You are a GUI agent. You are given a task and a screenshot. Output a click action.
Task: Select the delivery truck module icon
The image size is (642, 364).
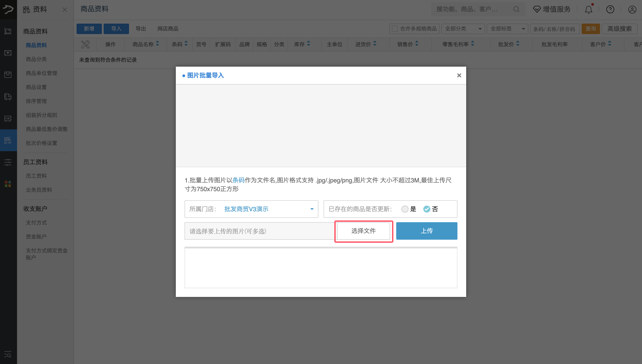[8, 97]
